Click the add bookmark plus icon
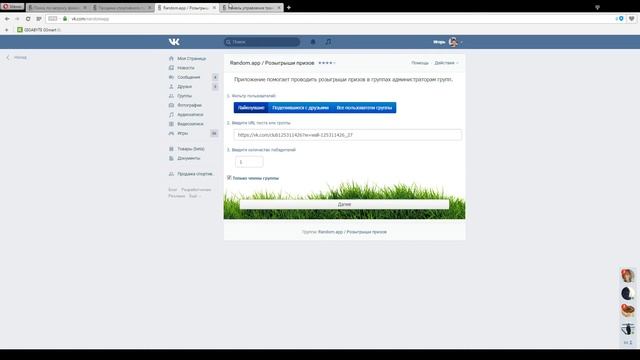Viewport: 640px width, 360px height. (7, 30)
